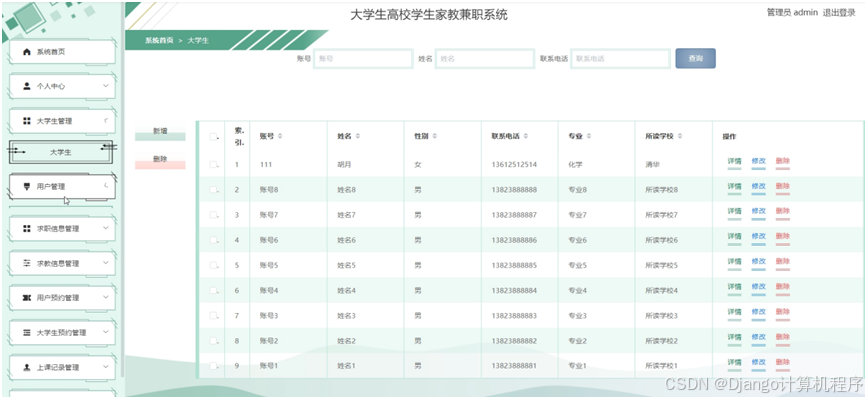Click phone number 13612512514
Image resolution: width=867 pixels, height=399 pixels.
click(x=514, y=165)
